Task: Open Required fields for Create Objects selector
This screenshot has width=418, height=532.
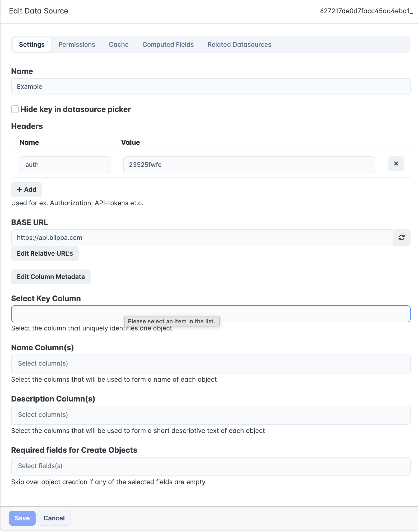Action: tap(211, 466)
